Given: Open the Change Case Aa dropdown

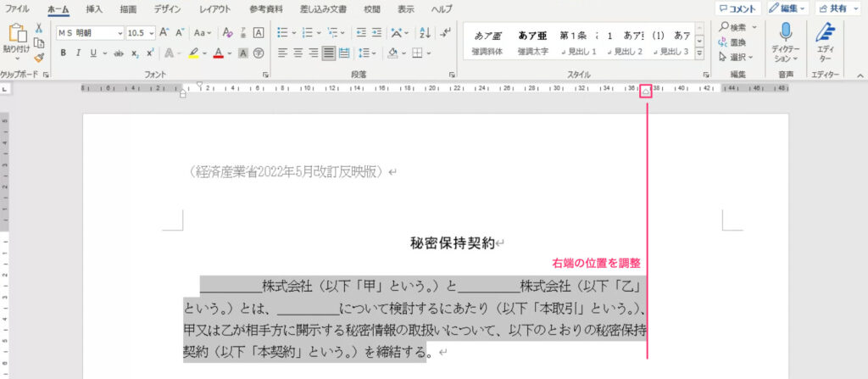Looking at the screenshot, I should point(203,33).
